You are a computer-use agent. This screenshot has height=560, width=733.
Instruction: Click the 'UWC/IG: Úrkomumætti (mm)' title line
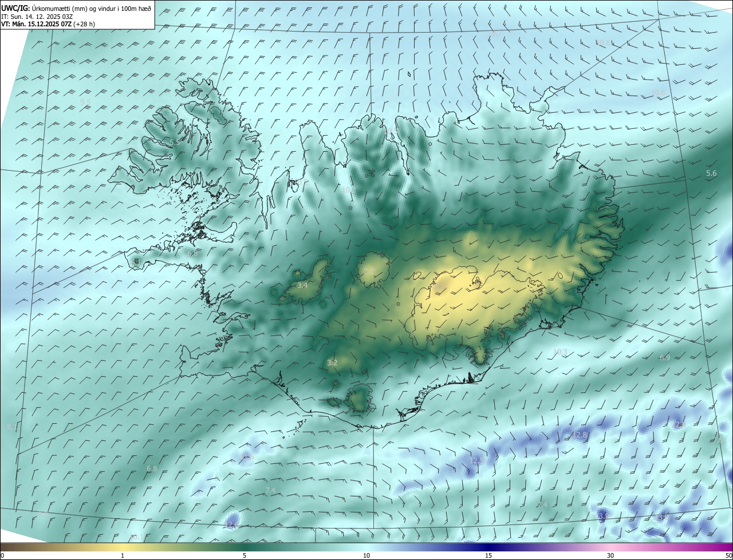point(76,9)
